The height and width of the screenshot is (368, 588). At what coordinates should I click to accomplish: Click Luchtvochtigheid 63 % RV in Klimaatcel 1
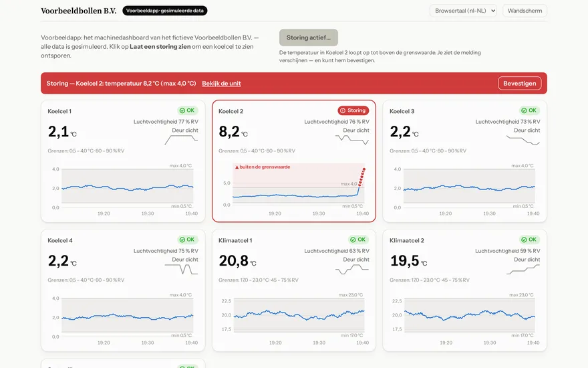click(337, 251)
